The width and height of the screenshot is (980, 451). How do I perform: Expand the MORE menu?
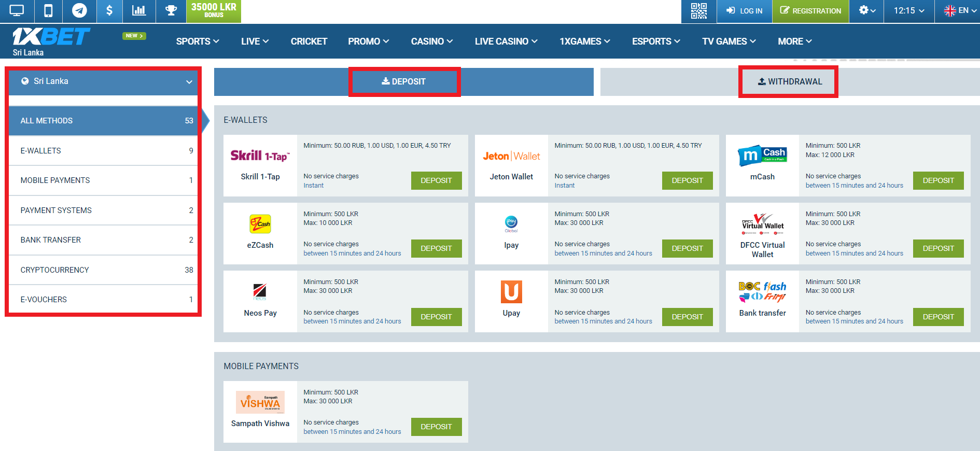(x=795, y=41)
